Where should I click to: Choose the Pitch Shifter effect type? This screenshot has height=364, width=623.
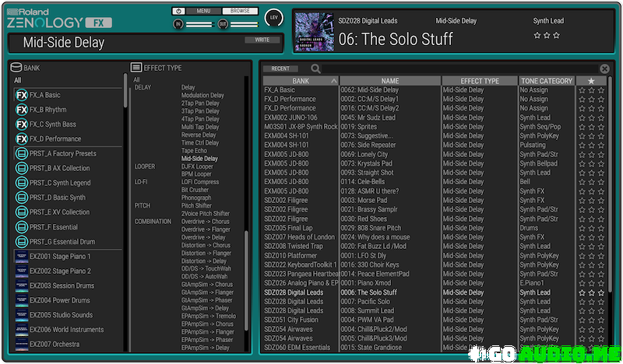point(196,205)
